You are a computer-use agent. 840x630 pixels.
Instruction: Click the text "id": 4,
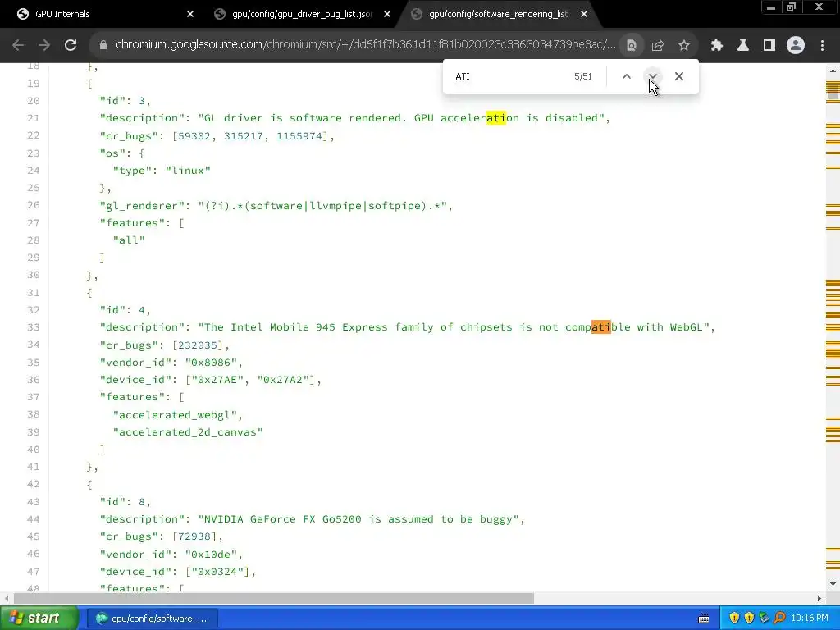pyautogui.click(x=125, y=310)
